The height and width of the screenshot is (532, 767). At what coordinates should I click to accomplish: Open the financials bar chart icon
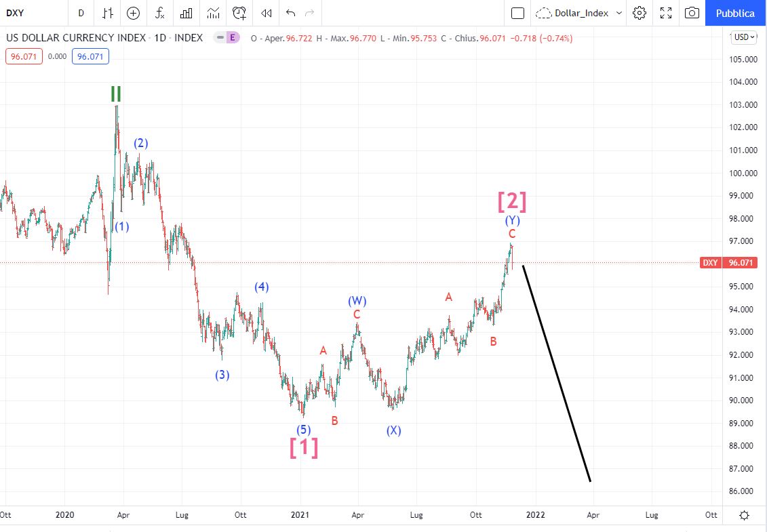click(186, 13)
